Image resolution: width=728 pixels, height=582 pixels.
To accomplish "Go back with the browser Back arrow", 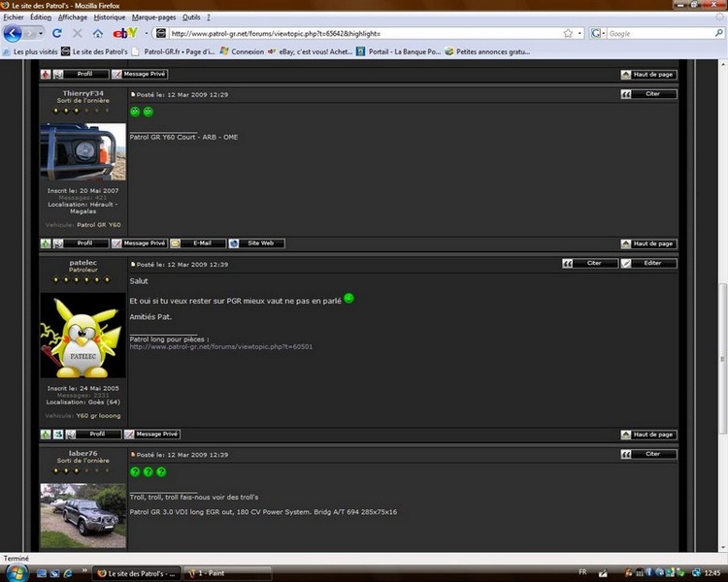I will click(12, 33).
